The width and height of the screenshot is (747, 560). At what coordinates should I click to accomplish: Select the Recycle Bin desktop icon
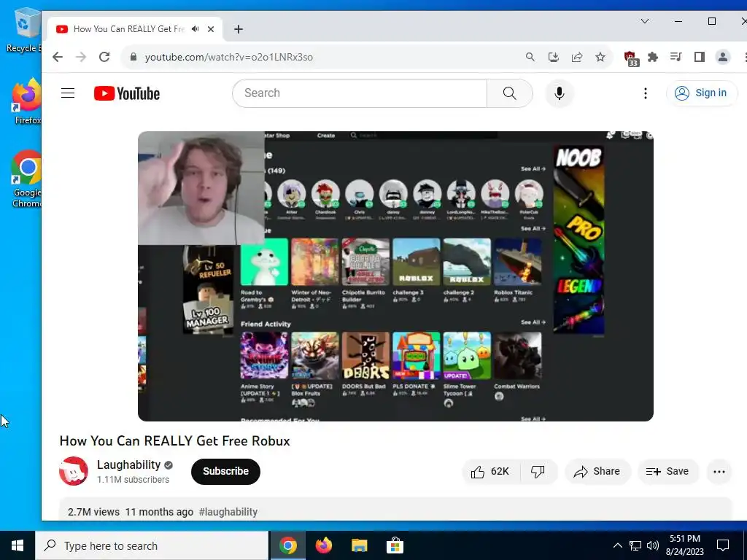pos(24,30)
